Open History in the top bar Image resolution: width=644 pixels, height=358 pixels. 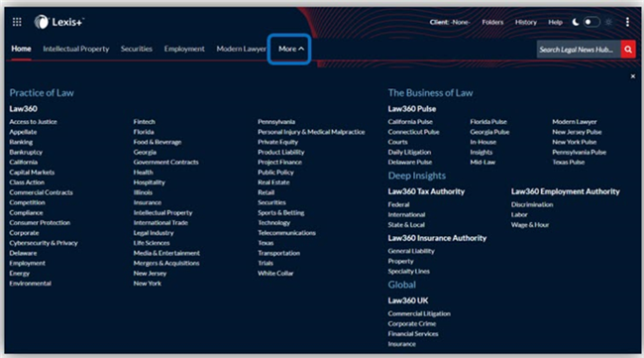tap(526, 22)
